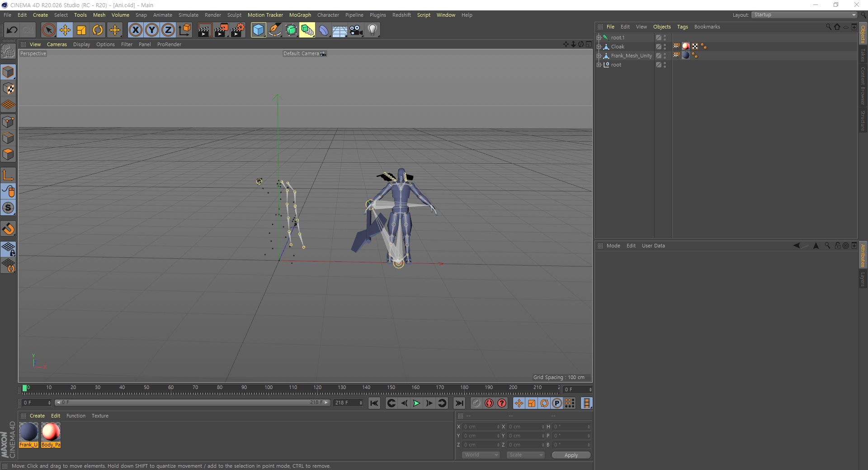Render to Picture Viewer icon

coord(221,30)
